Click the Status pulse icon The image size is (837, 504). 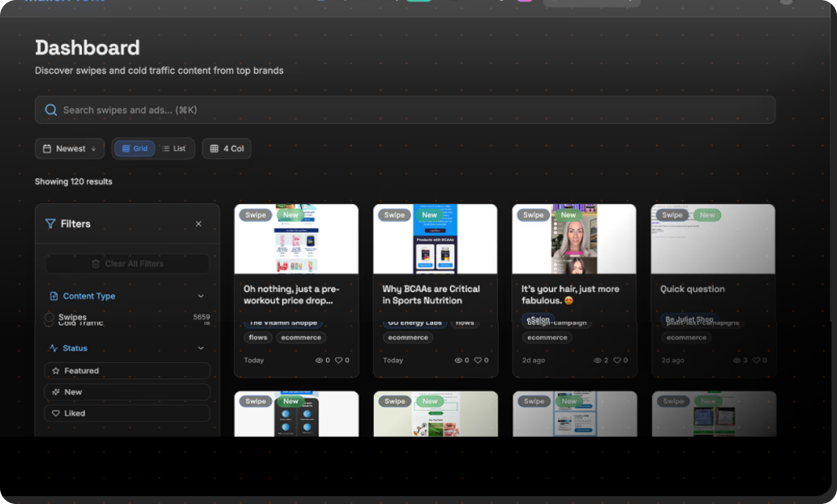(x=54, y=348)
